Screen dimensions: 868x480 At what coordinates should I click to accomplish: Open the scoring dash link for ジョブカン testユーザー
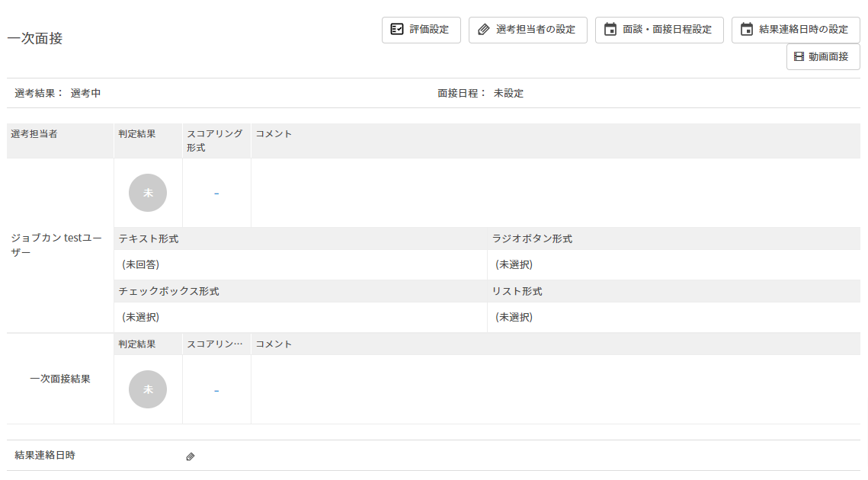click(216, 194)
